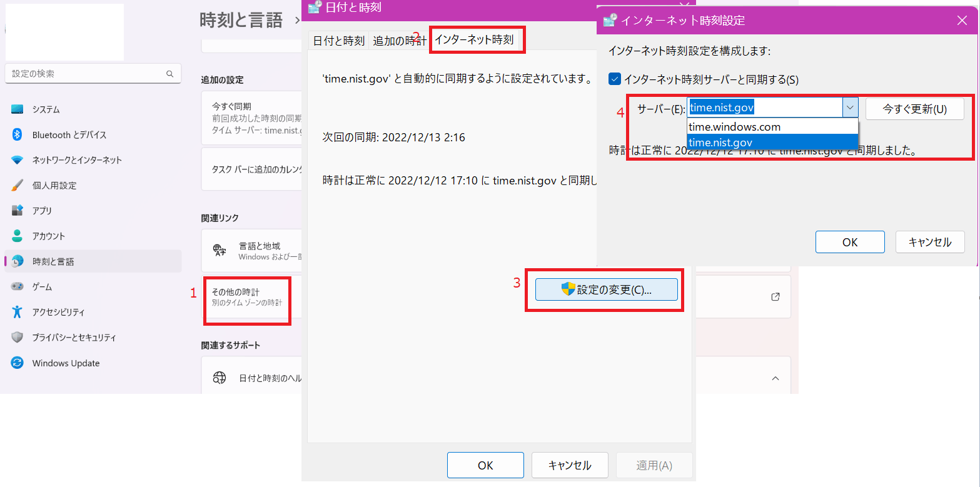Click the System monitor icon in sidebar
This screenshot has width=980, height=487.
point(18,109)
